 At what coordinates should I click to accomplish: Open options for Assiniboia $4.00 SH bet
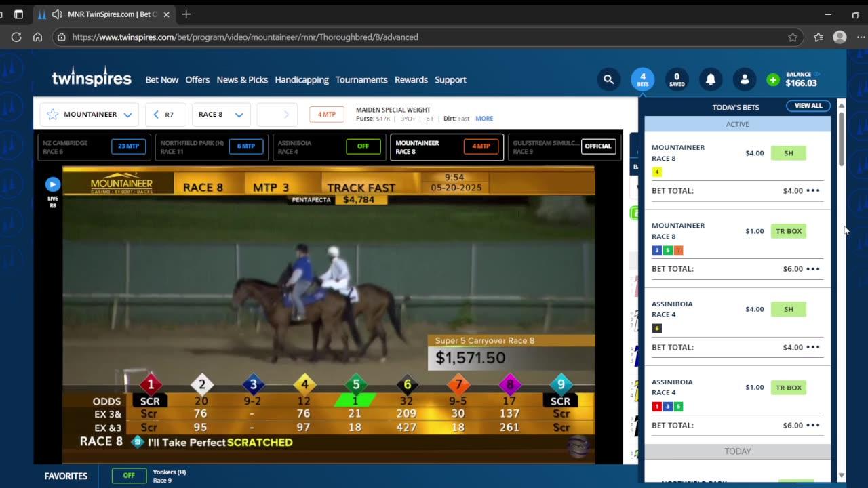pyautogui.click(x=813, y=347)
